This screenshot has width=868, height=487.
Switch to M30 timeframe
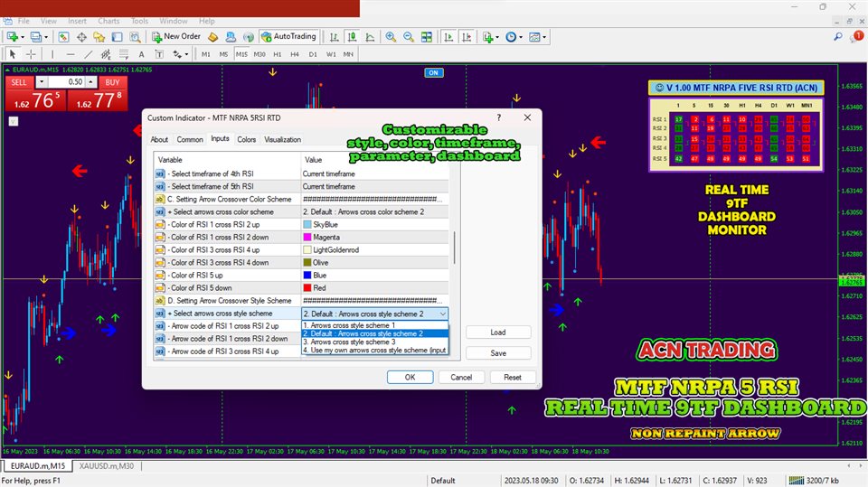[259, 54]
